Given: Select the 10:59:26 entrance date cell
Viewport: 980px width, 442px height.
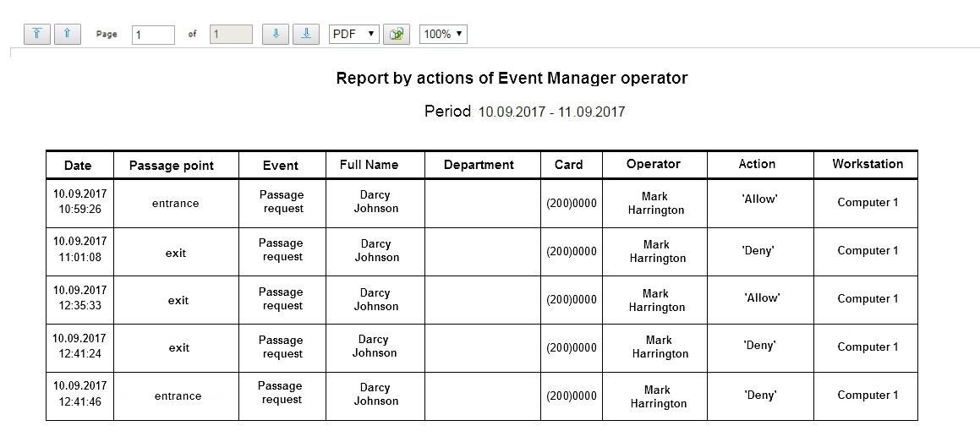Looking at the screenshot, I should pyautogui.click(x=79, y=202).
